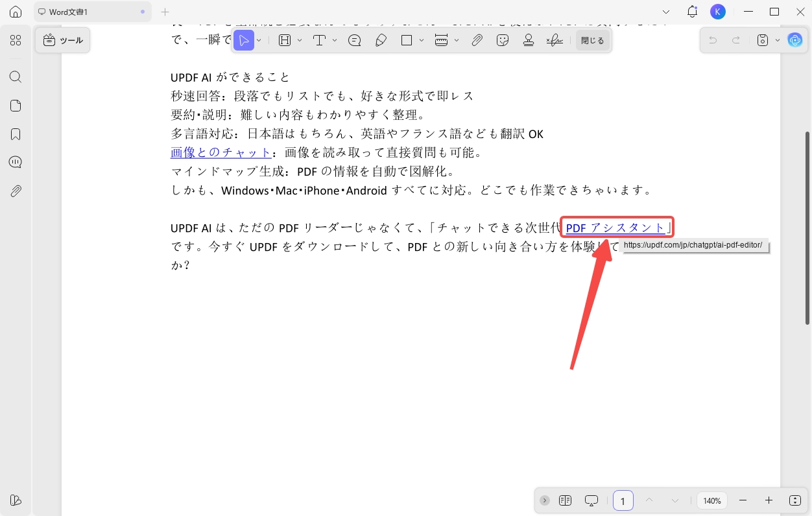
Task: Collapse the bottom navigation bar
Action: coord(545,500)
